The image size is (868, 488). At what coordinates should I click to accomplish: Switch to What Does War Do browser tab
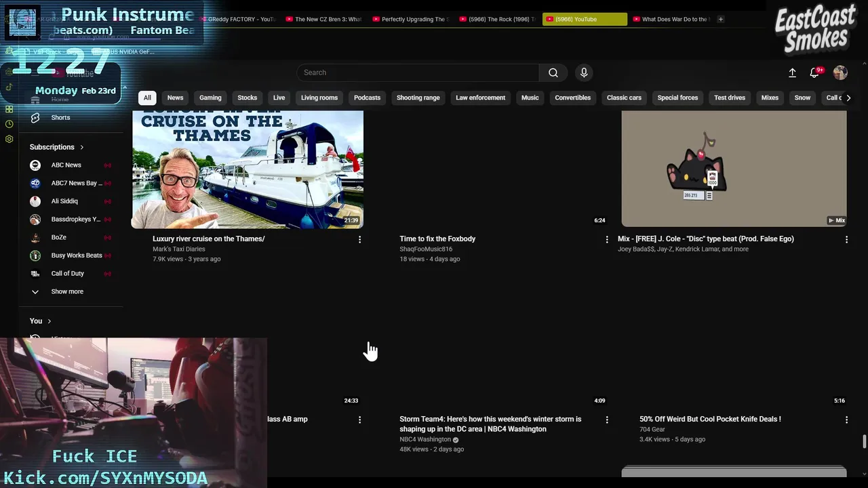[671, 19]
